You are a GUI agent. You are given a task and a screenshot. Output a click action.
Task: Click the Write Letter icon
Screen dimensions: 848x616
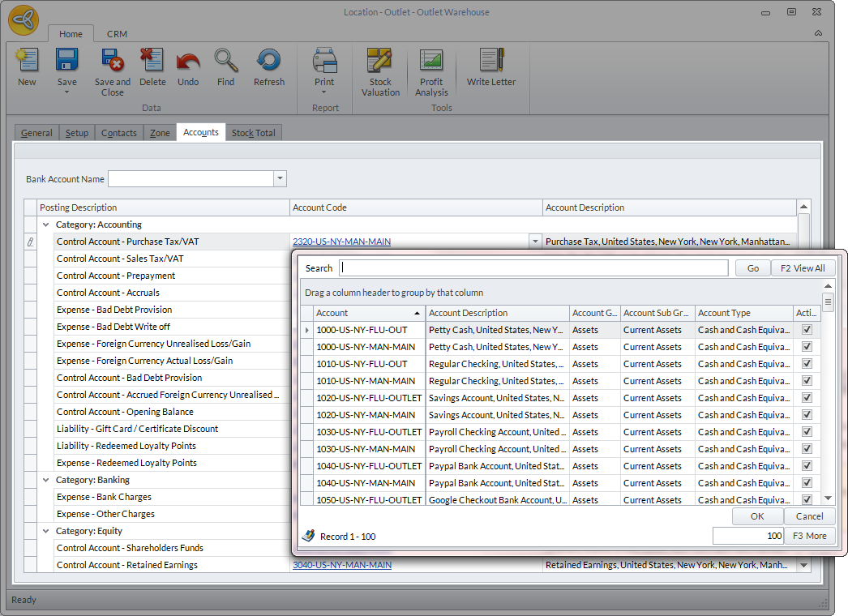(x=491, y=66)
